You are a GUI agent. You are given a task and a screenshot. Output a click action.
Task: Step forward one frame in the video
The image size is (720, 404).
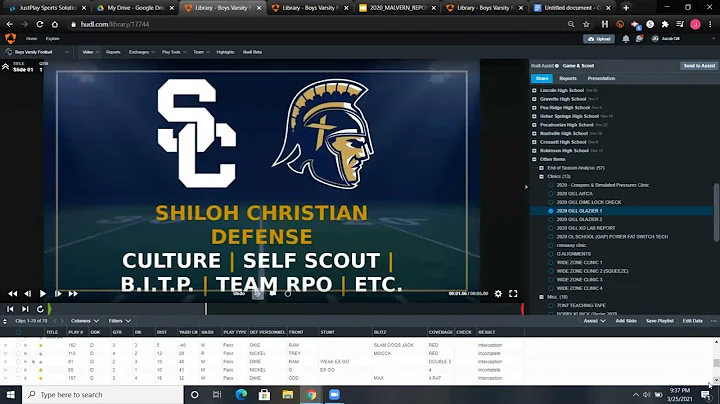pyautogui.click(x=58, y=294)
